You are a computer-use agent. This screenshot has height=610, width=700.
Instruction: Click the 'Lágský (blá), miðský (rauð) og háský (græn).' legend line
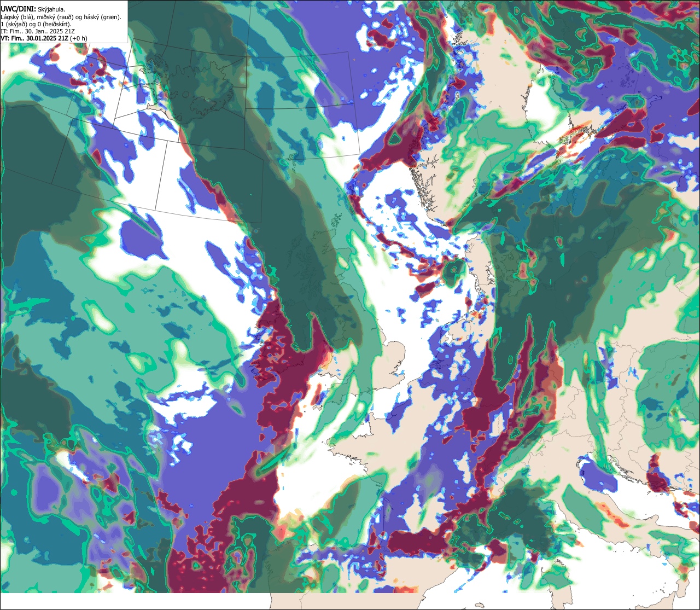pyautogui.click(x=61, y=17)
